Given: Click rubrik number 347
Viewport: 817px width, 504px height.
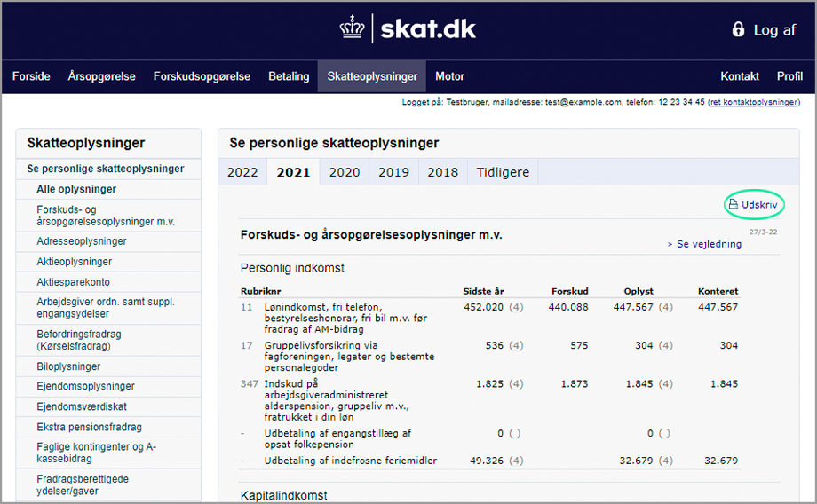Looking at the screenshot, I should tap(249, 383).
